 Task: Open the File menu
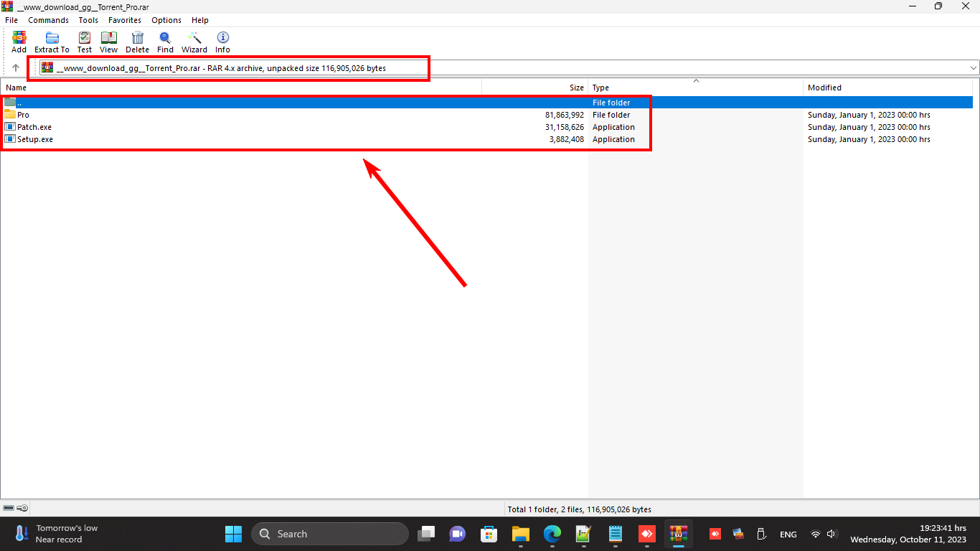coord(11,20)
